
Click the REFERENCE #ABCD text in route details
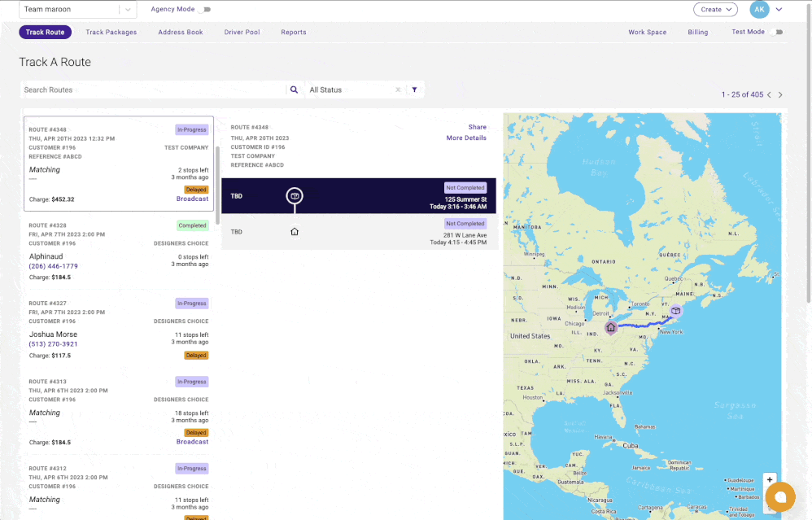click(257, 165)
